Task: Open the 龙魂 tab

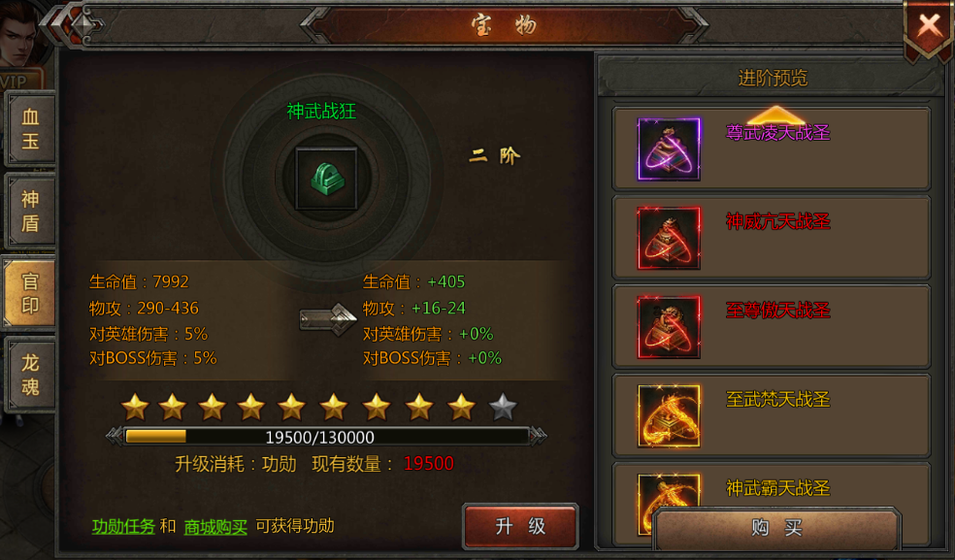Action: [x=30, y=375]
